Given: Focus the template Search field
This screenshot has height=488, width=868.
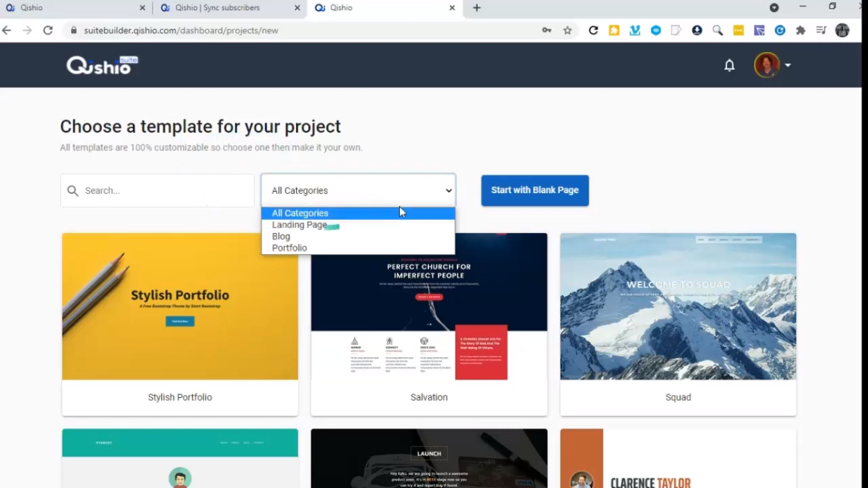Looking at the screenshot, I should pyautogui.click(x=158, y=191).
